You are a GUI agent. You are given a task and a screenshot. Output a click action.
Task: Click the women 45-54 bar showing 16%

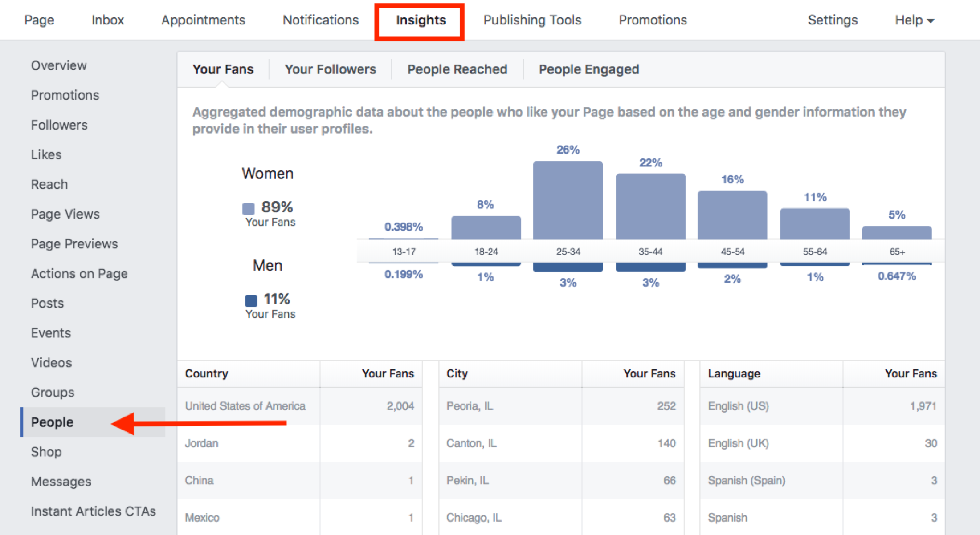(x=732, y=215)
